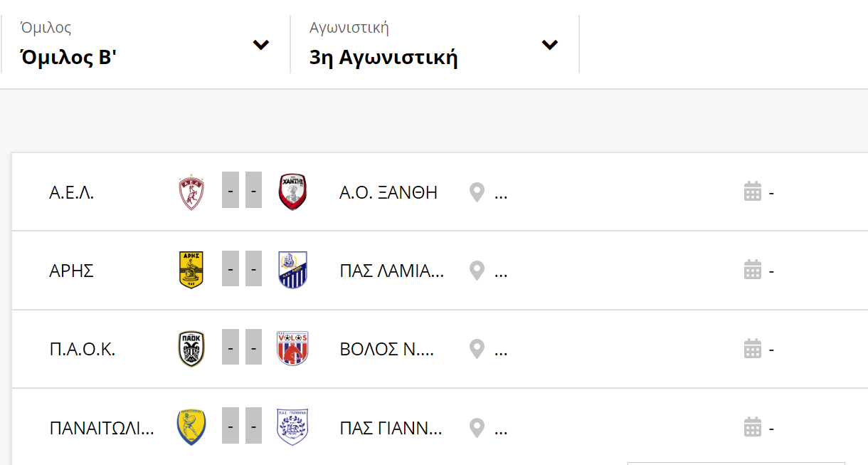Select the Παναιτωλικός yellow shield logo
The width and height of the screenshot is (868, 465).
point(191,428)
